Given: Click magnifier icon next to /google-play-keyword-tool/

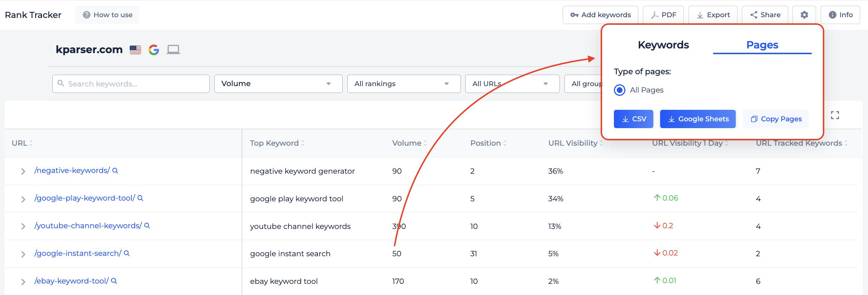Looking at the screenshot, I should (140, 198).
